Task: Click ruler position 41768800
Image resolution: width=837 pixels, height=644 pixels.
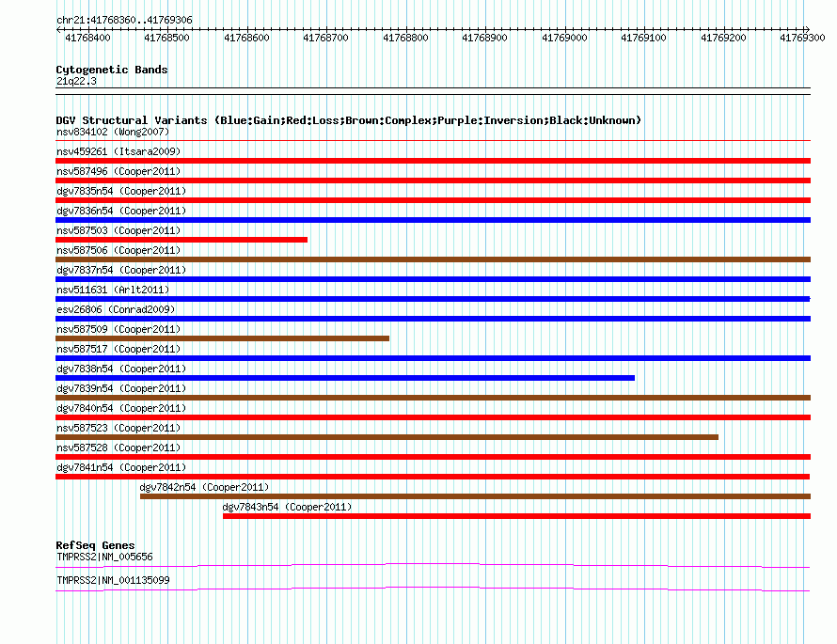Action: 405,38
